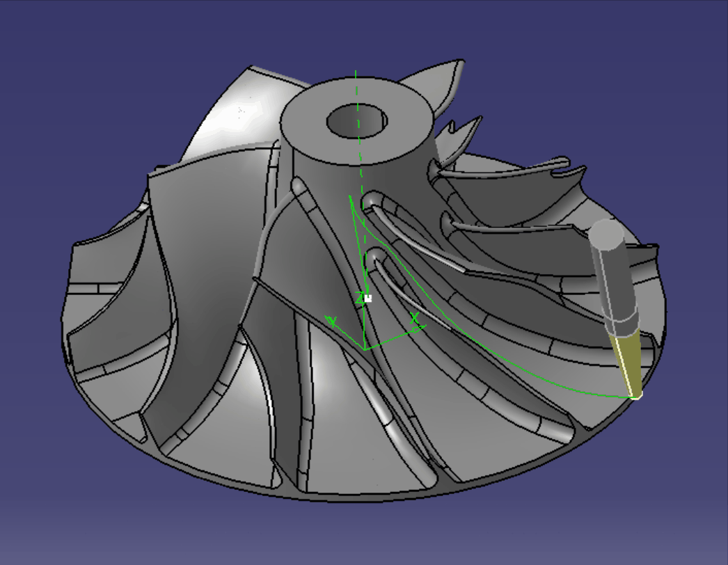Click the green X axis label

point(415,318)
